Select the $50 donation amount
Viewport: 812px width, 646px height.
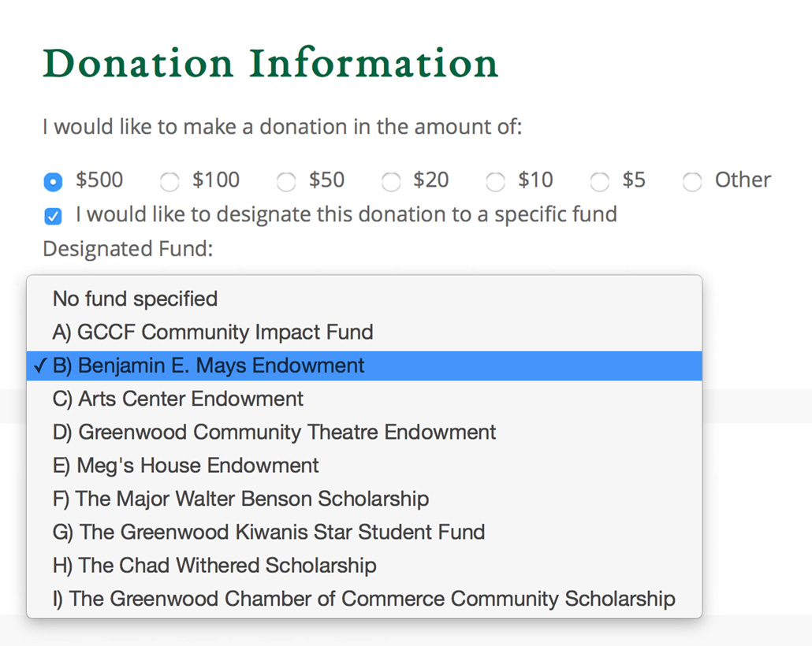click(286, 182)
